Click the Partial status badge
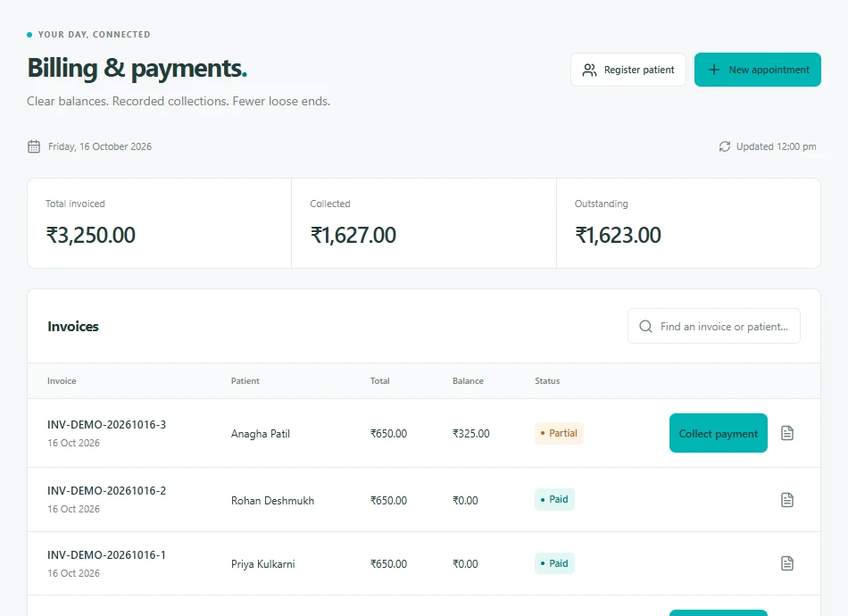The image size is (848, 616). [559, 433]
